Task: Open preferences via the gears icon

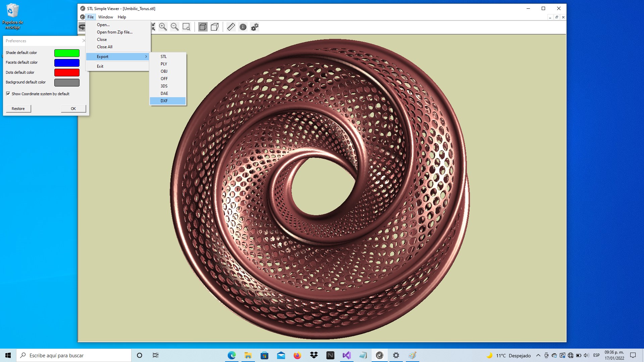Action: (255, 27)
